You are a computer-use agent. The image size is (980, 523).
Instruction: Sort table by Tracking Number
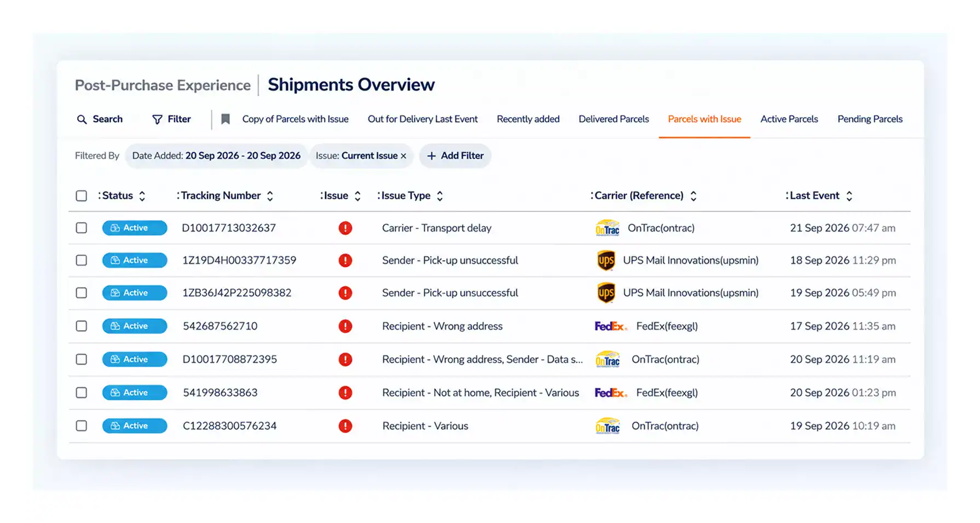pos(270,196)
